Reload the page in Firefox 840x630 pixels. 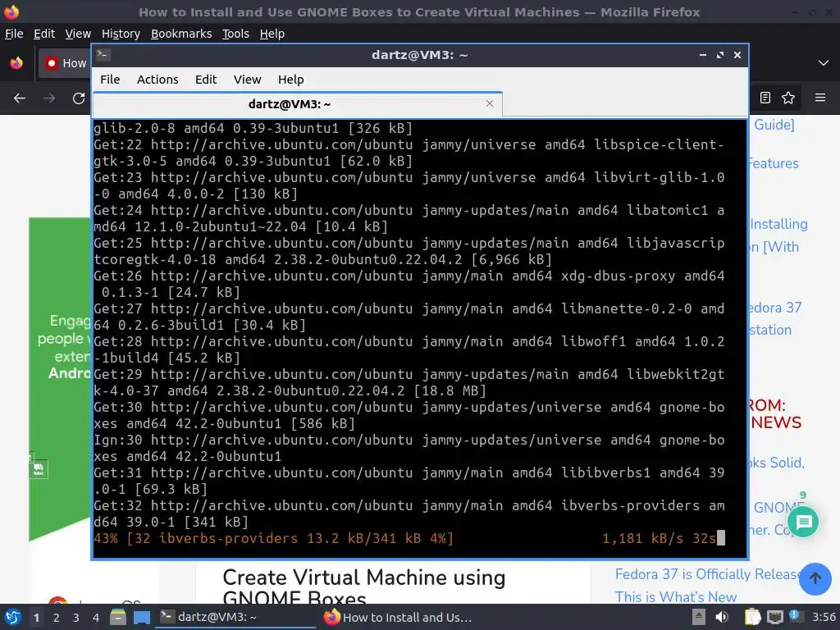point(79,98)
